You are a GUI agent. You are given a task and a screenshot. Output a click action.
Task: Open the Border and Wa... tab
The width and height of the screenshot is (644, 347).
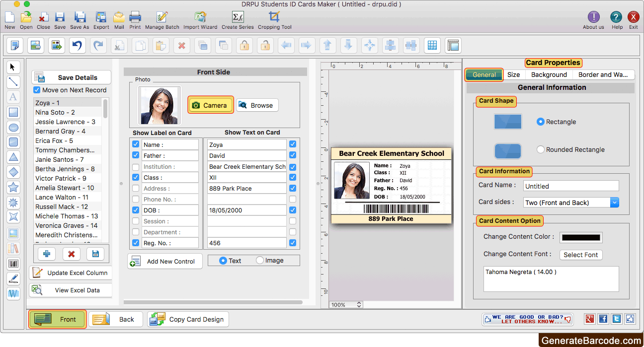(603, 74)
